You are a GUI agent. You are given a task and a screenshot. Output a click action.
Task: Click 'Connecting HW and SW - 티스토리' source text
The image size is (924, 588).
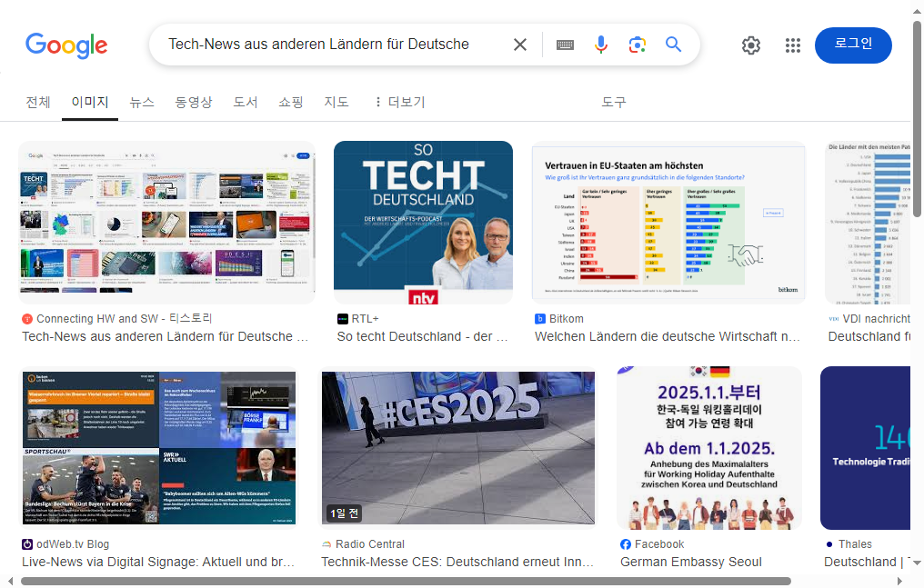tap(124, 319)
